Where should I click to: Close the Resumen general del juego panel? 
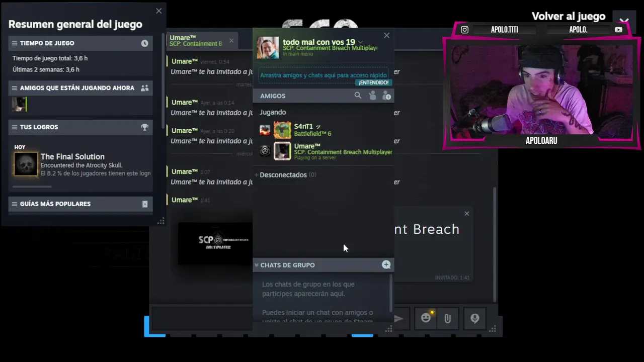(159, 11)
